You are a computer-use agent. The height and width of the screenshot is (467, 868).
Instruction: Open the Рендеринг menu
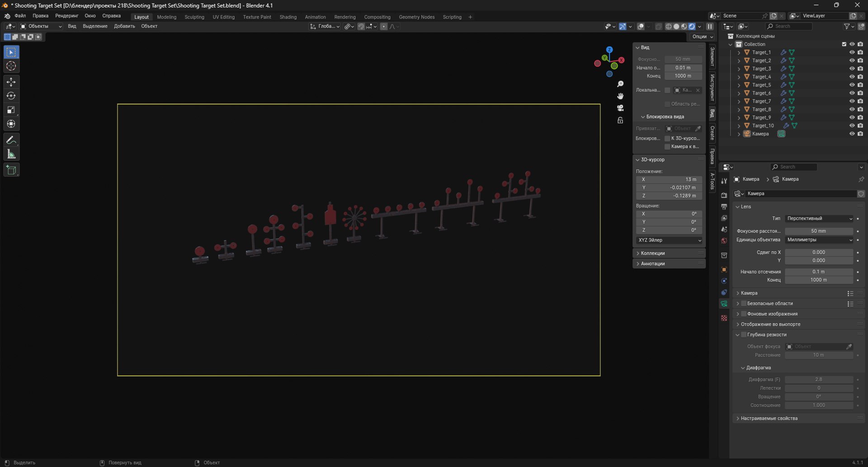[x=66, y=16]
